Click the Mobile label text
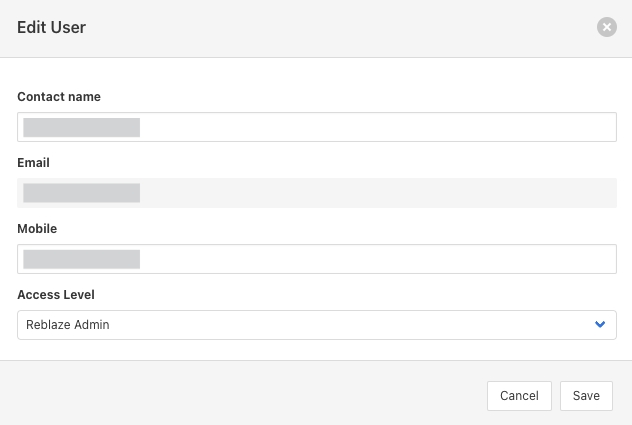The height and width of the screenshot is (425, 632). point(37,229)
